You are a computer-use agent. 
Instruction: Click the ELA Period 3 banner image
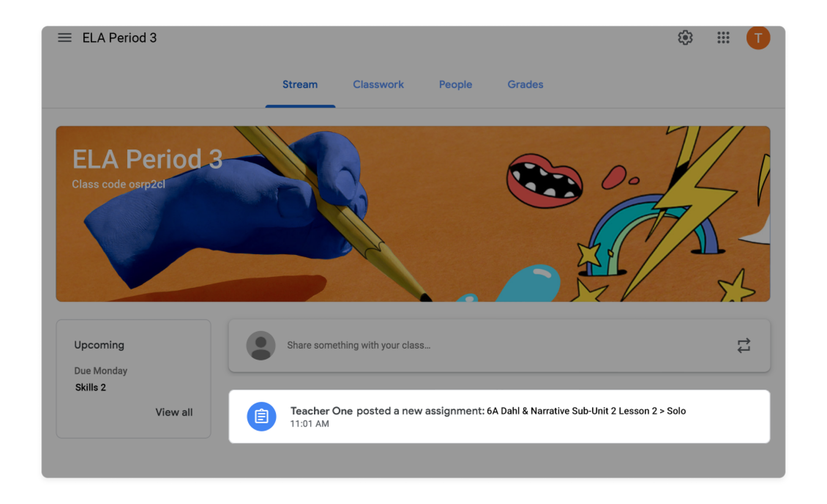click(x=413, y=214)
